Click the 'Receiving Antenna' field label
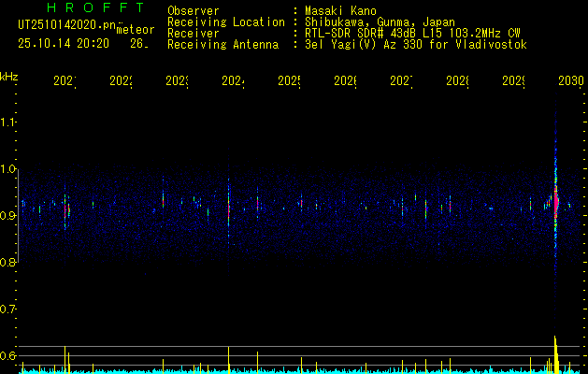The height and width of the screenshot is (374, 588). pos(222,45)
